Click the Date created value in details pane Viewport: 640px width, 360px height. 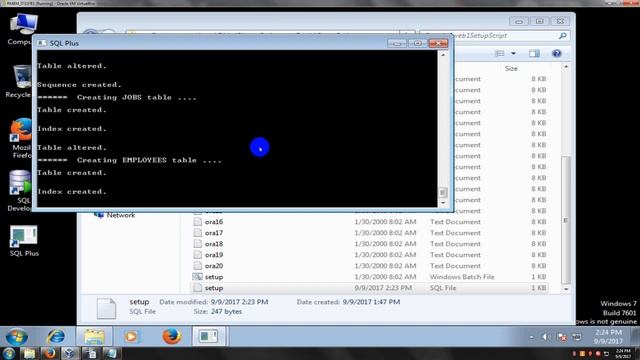coord(371,302)
